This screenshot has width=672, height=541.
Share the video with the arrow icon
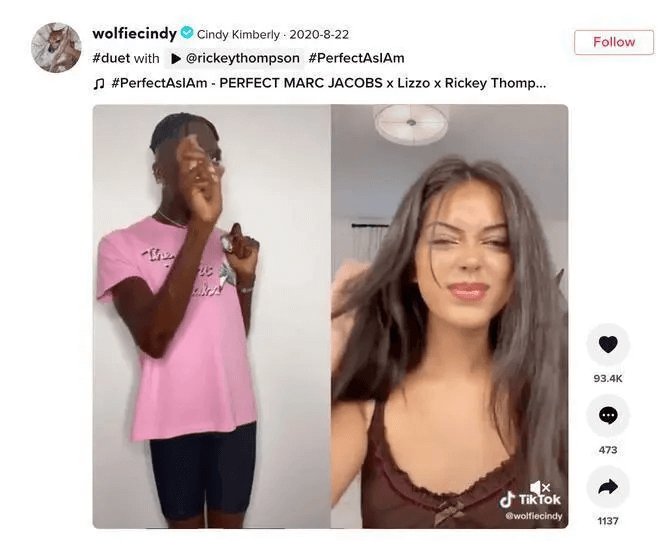click(x=608, y=487)
